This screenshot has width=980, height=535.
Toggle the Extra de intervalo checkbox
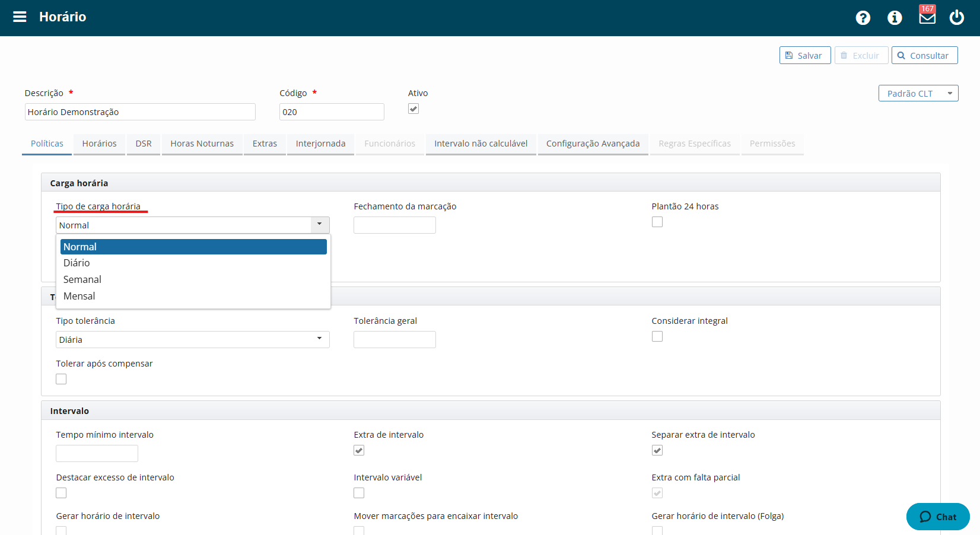pos(359,450)
